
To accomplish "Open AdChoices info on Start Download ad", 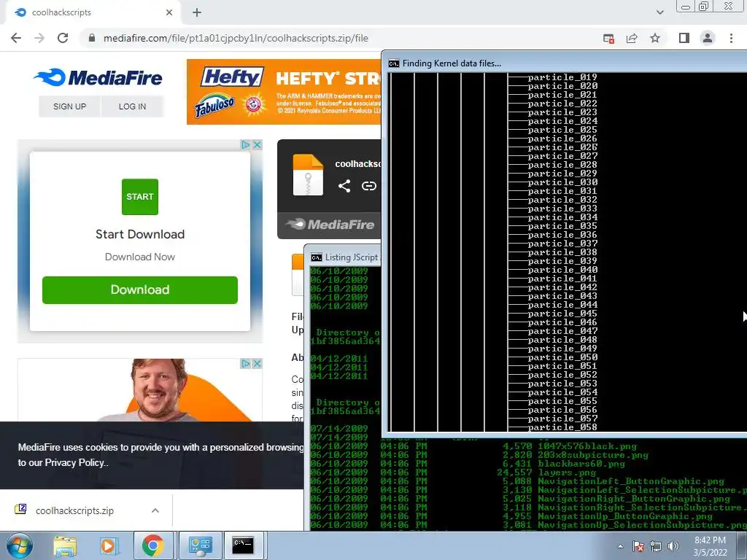I will pyautogui.click(x=246, y=145).
